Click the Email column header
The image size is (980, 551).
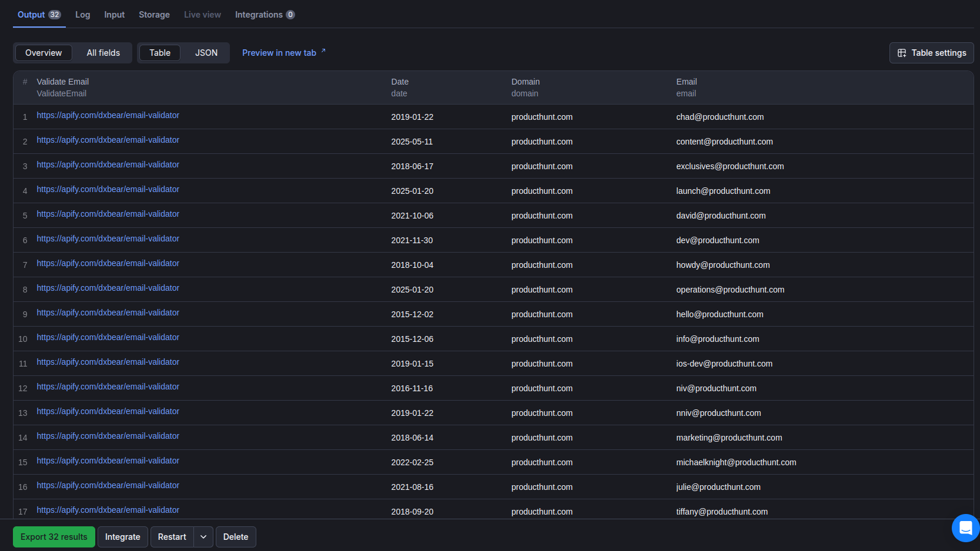pyautogui.click(x=687, y=88)
